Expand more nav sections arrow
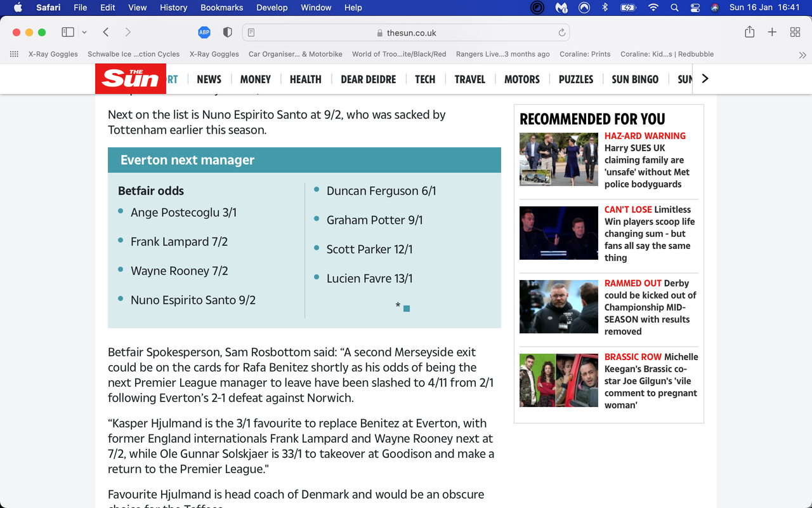Image resolution: width=812 pixels, height=508 pixels. (705, 79)
